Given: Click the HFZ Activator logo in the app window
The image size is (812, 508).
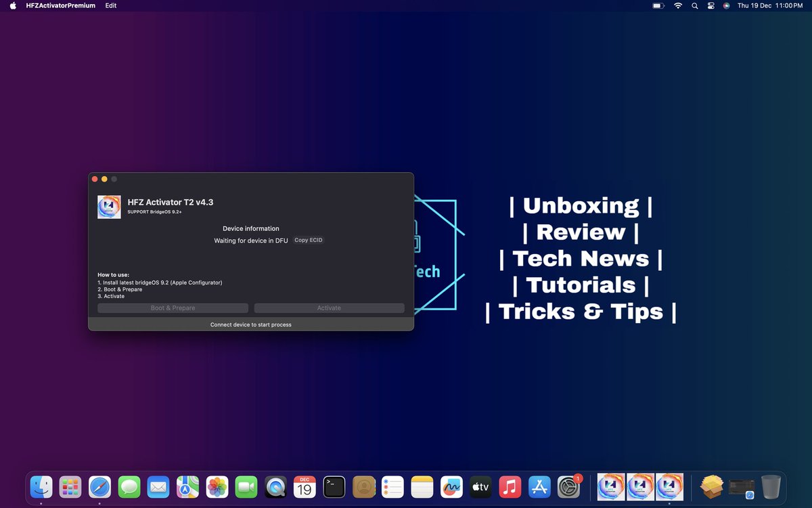Looking at the screenshot, I should tap(109, 207).
